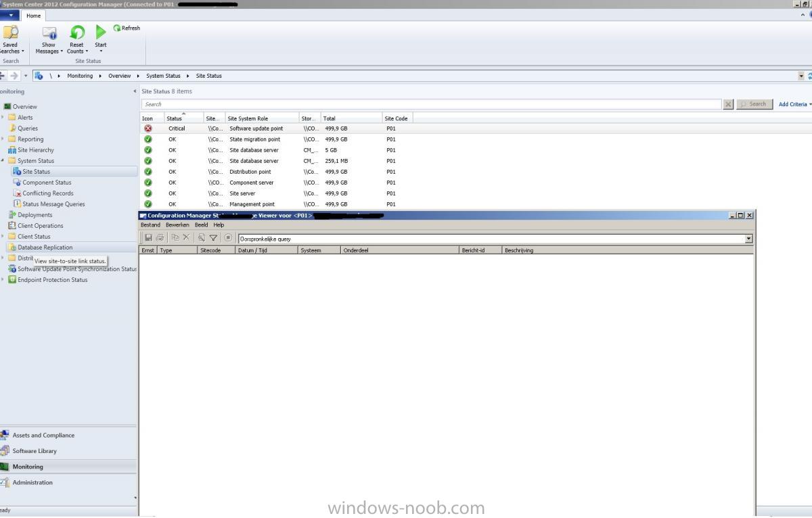Click OK icon for Management point row

coord(148,204)
